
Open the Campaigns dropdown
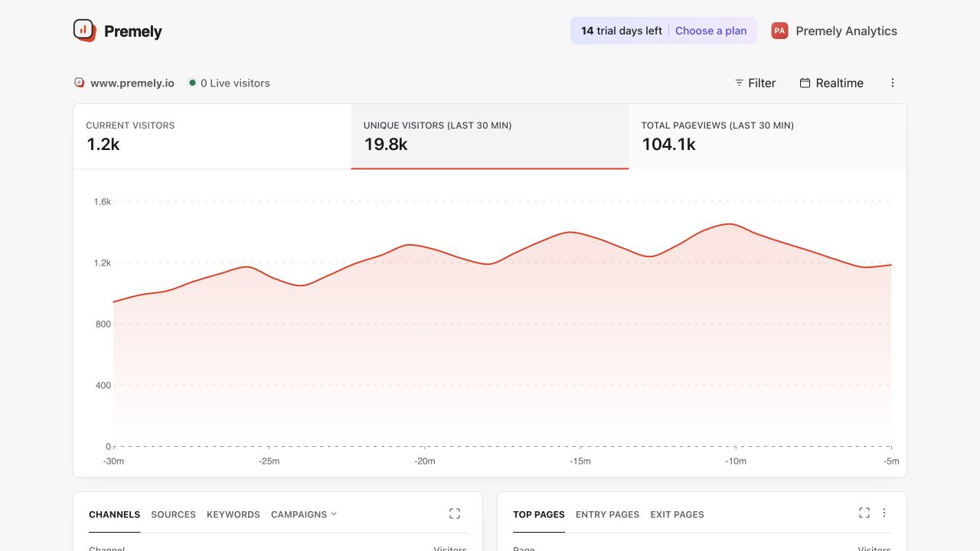[304, 514]
